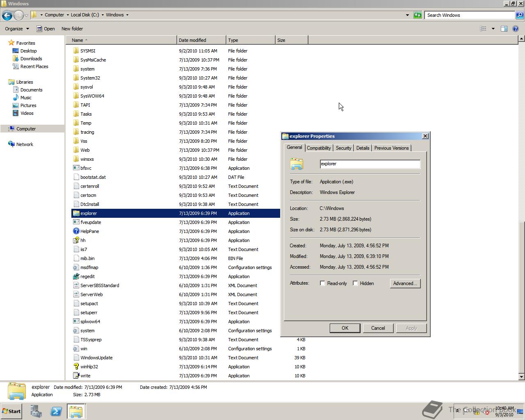The height and width of the screenshot is (420, 525).
Task: Select the ServerSBSStandard XML document icon
Action: 76,285
